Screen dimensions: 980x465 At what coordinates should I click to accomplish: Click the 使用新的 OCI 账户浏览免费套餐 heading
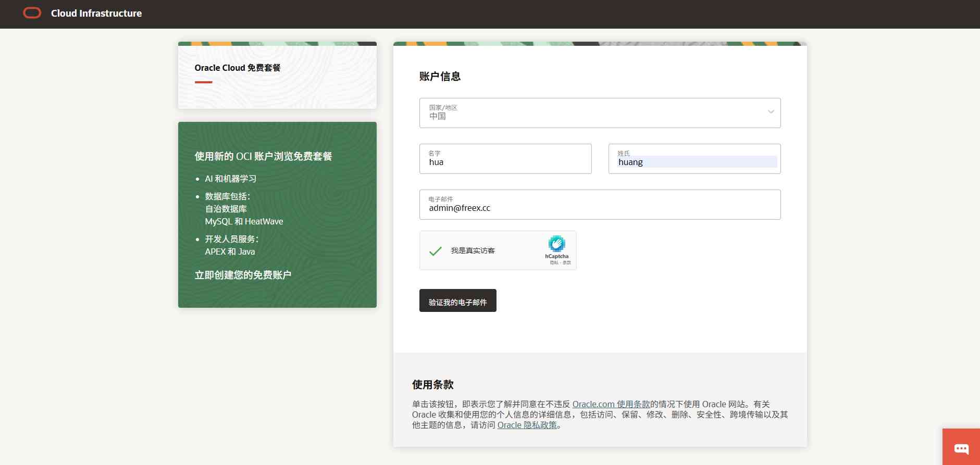(x=263, y=156)
